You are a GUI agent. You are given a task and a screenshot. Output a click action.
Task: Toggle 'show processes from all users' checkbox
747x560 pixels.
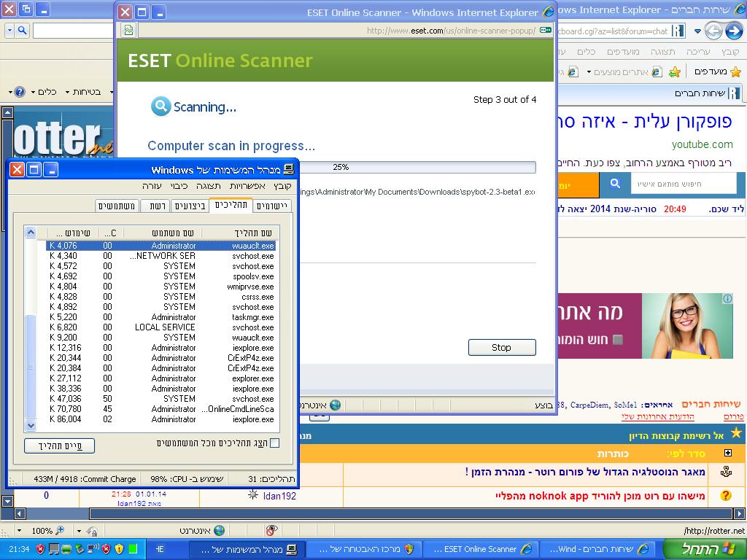(x=275, y=443)
